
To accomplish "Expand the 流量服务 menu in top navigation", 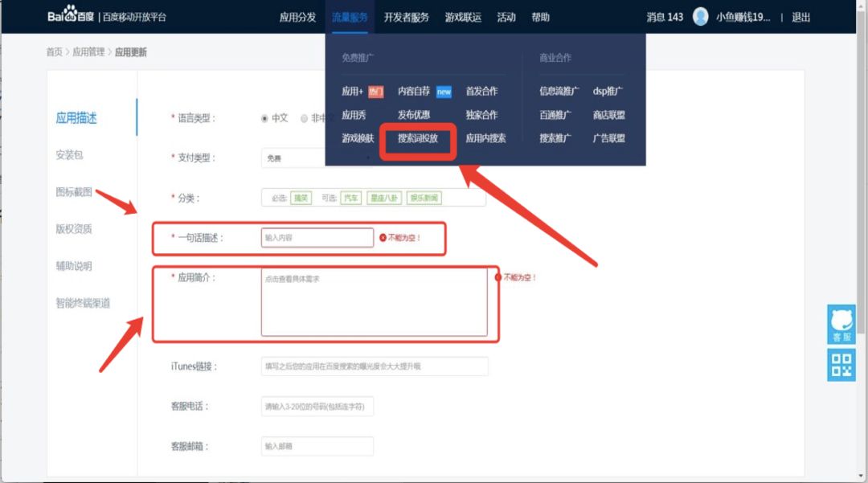I will point(350,17).
